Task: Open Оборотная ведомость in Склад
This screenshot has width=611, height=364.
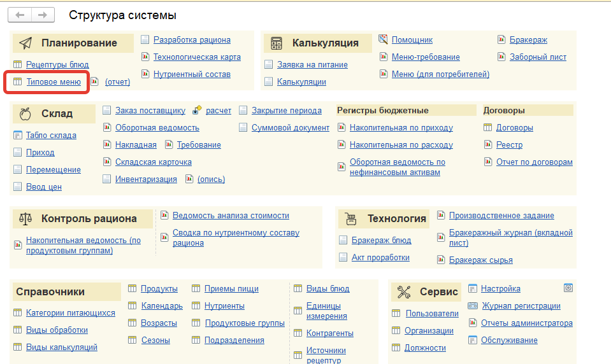Action: coord(157,127)
